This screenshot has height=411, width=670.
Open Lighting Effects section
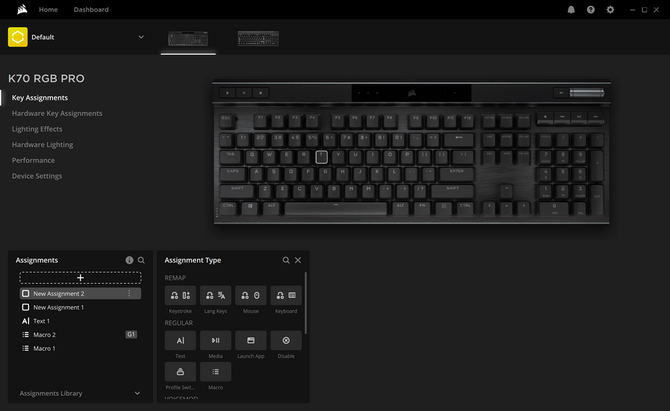point(37,129)
